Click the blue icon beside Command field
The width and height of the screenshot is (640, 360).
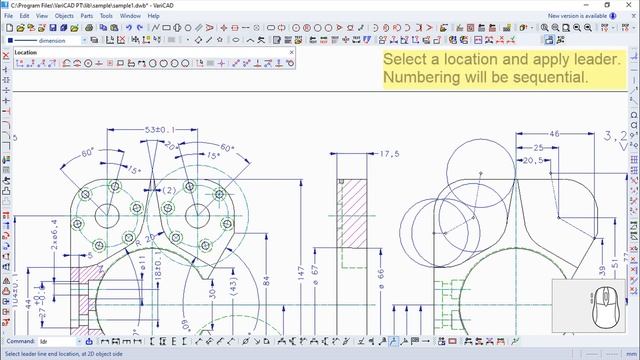89,342
